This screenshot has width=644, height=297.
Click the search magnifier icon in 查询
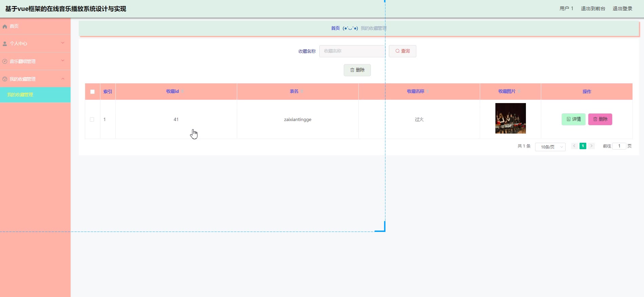pyautogui.click(x=397, y=51)
